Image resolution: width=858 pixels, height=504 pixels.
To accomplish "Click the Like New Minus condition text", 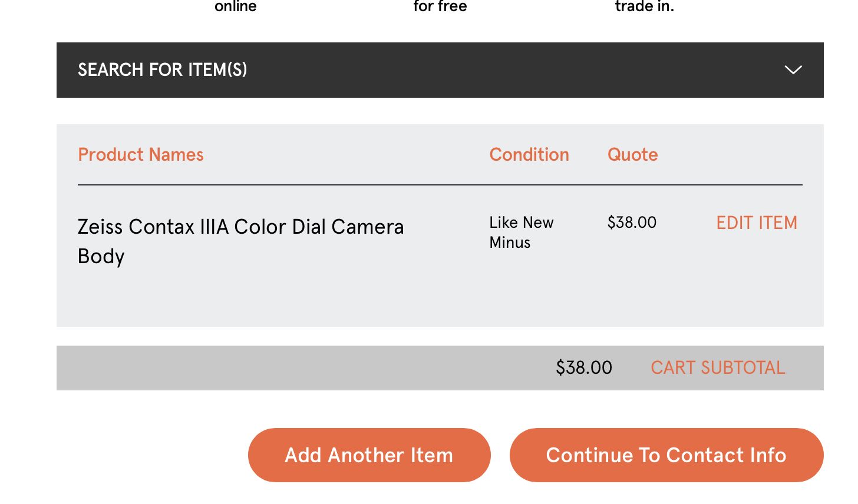I will click(x=522, y=233).
